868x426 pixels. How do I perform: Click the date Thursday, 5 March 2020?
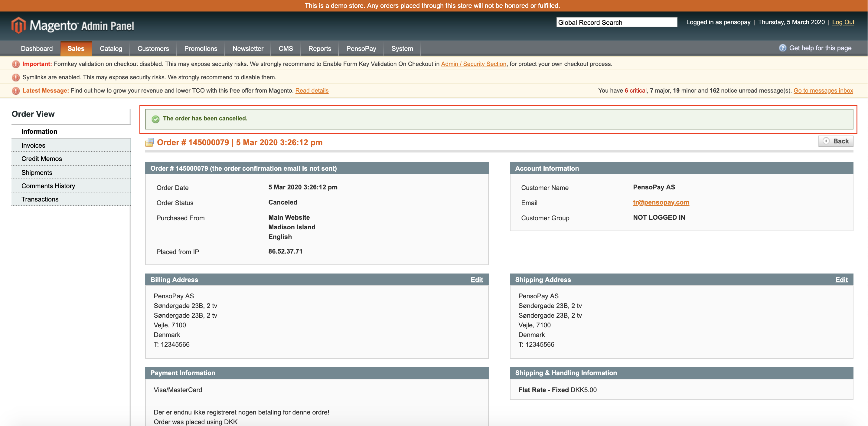[x=791, y=22]
